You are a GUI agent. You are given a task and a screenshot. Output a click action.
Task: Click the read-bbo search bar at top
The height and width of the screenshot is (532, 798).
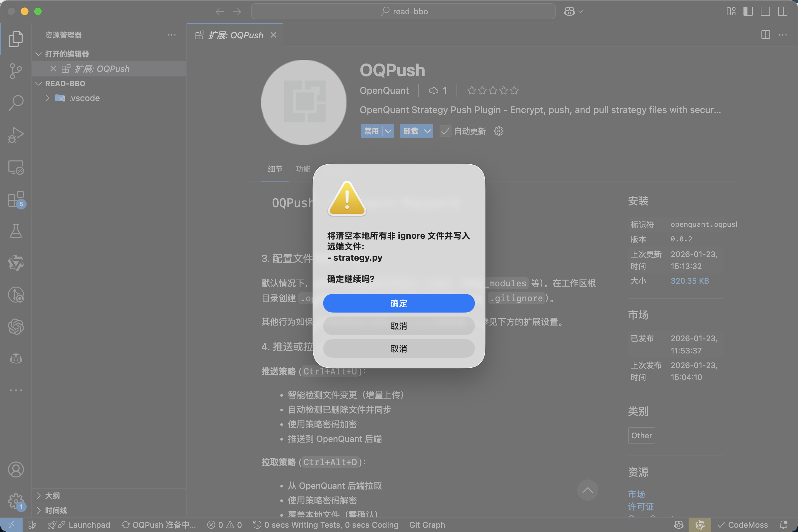403,11
